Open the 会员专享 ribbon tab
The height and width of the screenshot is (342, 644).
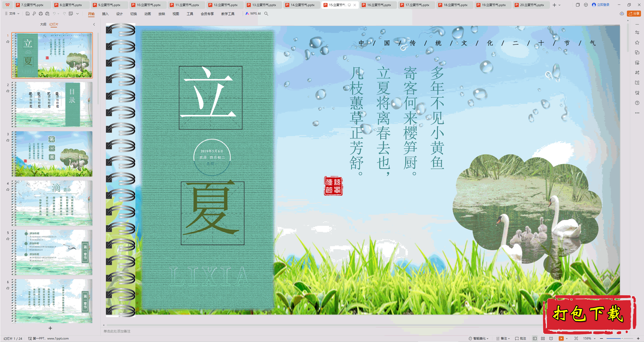pos(207,14)
